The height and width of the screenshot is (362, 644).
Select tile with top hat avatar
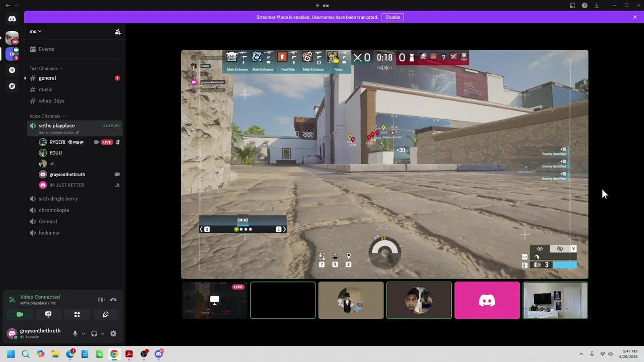(351, 300)
